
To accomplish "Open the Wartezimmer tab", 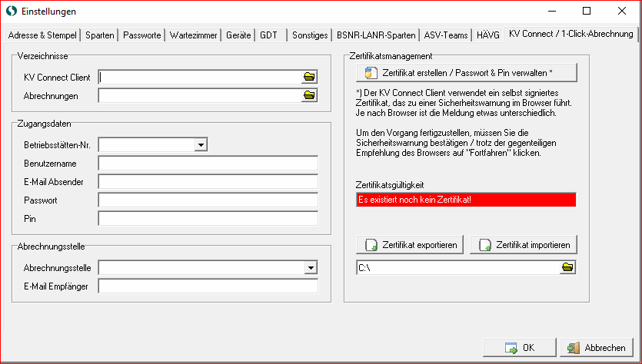I will [193, 35].
